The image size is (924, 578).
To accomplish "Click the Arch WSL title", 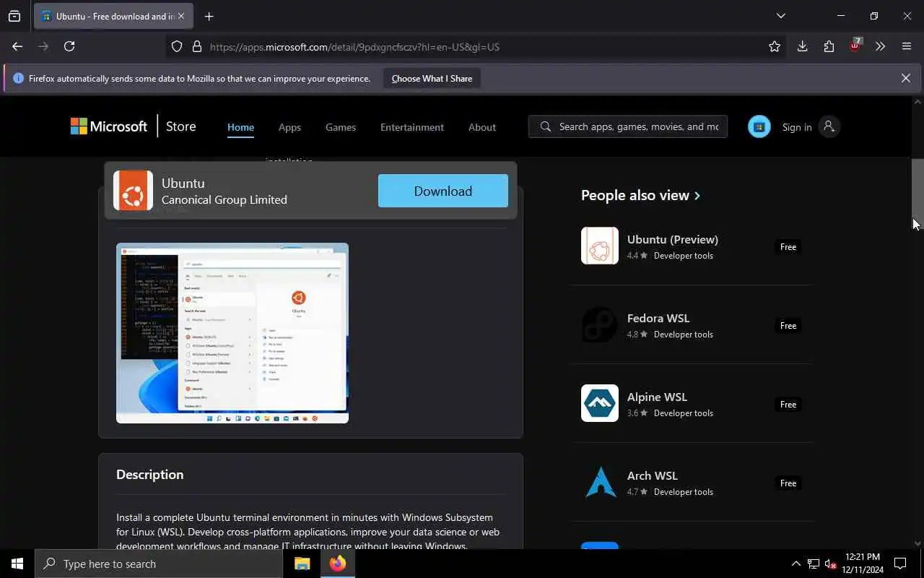I will pos(653,475).
